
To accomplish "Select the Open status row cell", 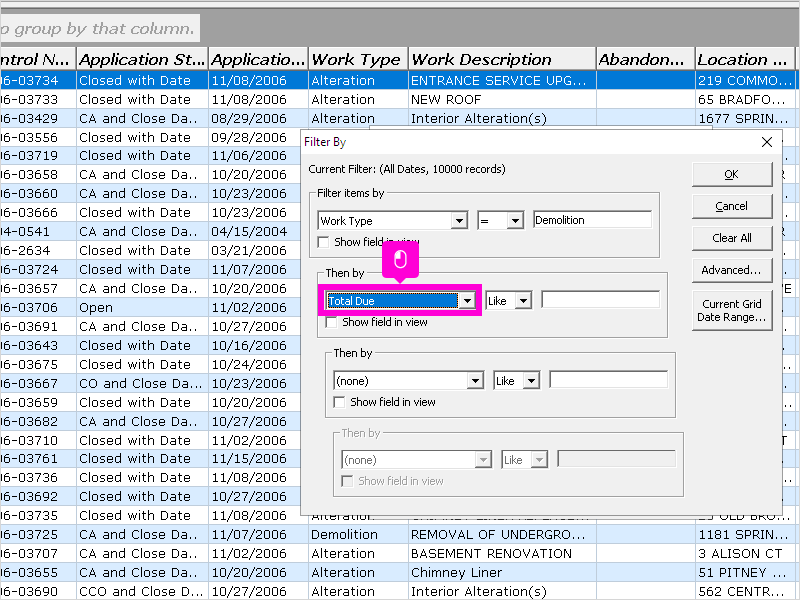I will pos(142,308).
